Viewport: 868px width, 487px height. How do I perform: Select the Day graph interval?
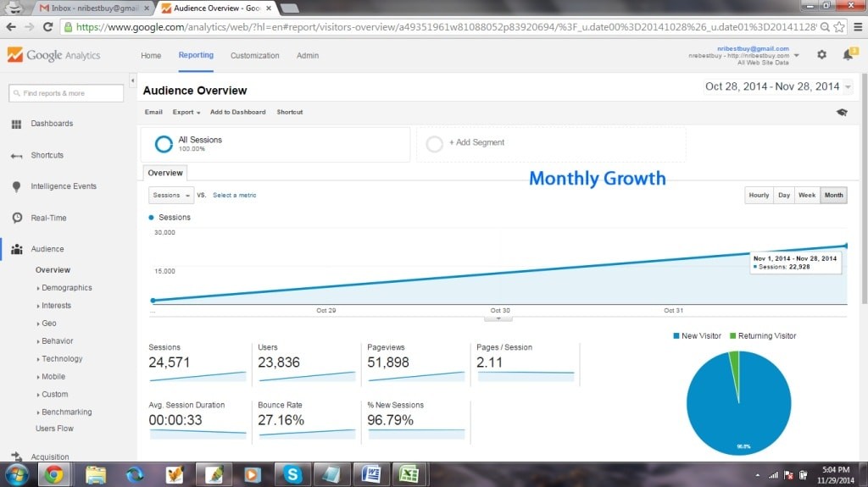[784, 195]
